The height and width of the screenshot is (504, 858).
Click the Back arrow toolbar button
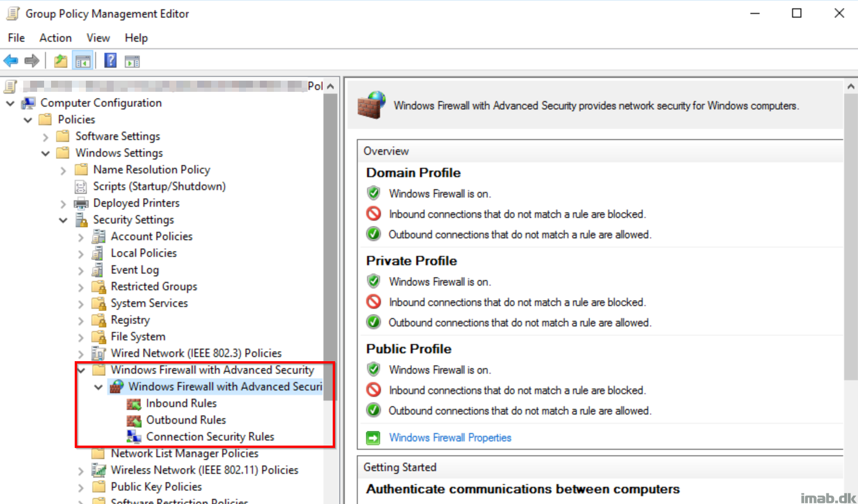[11, 61]
